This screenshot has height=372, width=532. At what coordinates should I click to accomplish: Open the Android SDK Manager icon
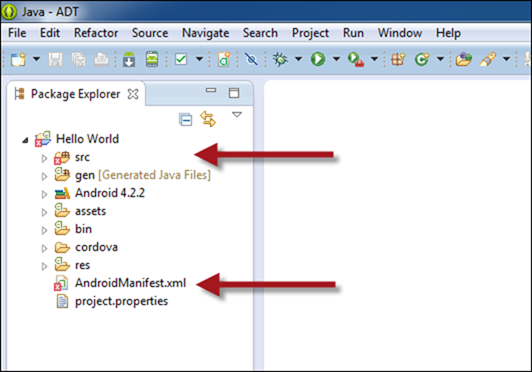pos(129,59)
